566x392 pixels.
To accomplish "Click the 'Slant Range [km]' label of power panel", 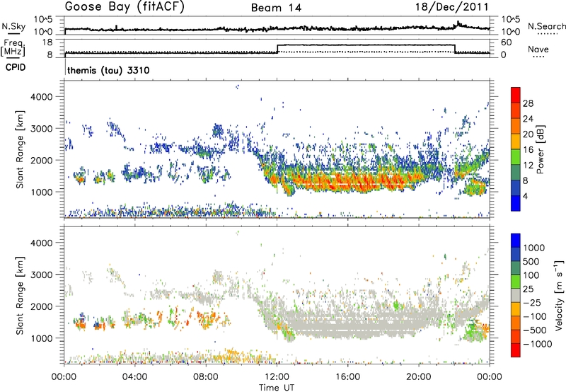I will [21, 149].
